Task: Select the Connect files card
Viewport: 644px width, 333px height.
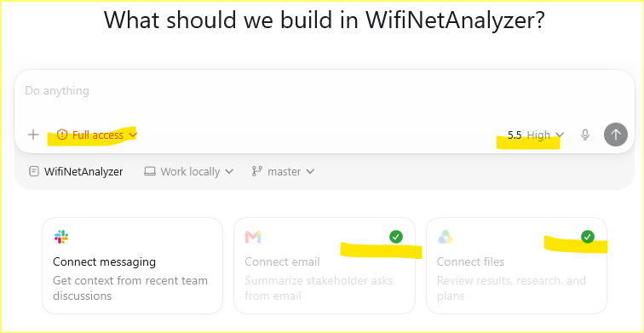Action: [x=517, y=266]
